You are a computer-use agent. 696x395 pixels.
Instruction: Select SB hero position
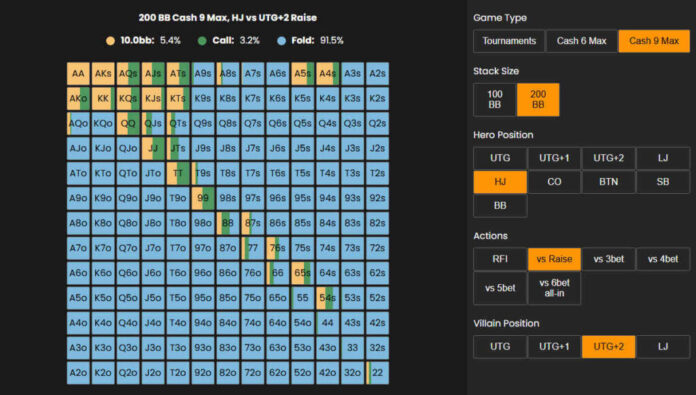tap(663, 182)
